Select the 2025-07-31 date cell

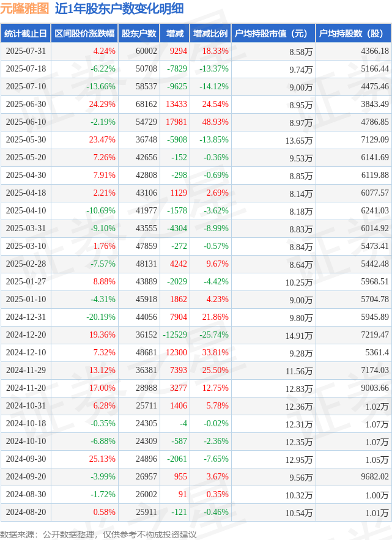pyautogui.click(x=26, y=51)
